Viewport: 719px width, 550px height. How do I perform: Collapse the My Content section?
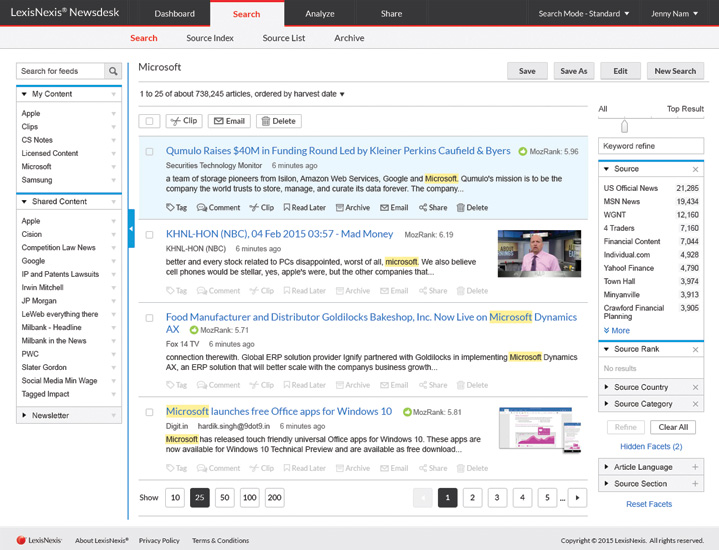point(24,94)
